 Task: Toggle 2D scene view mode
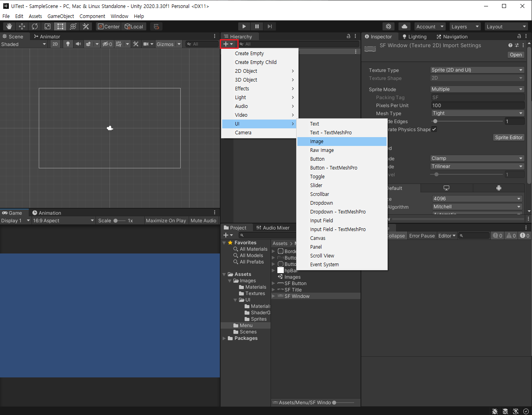click(55, 44)
